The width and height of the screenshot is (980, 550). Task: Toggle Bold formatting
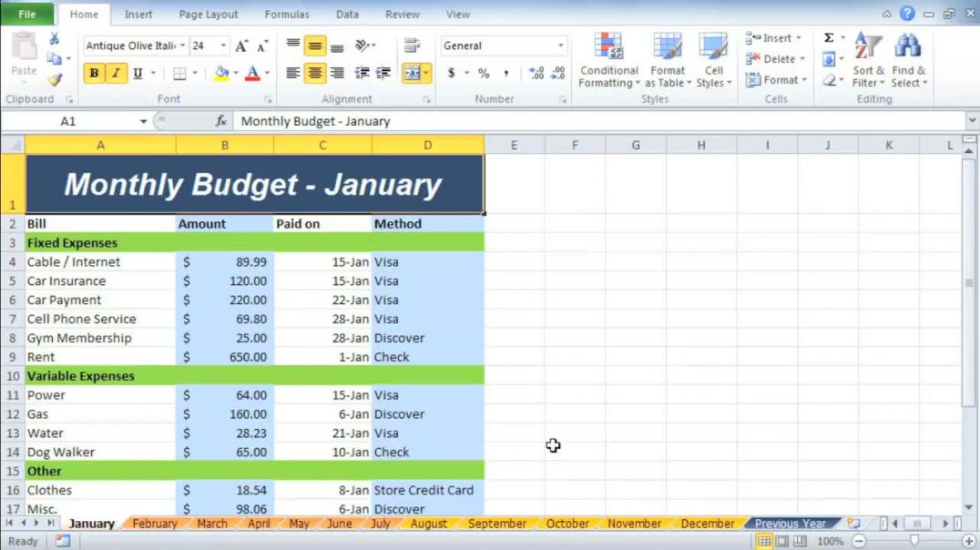coord(94,73)
